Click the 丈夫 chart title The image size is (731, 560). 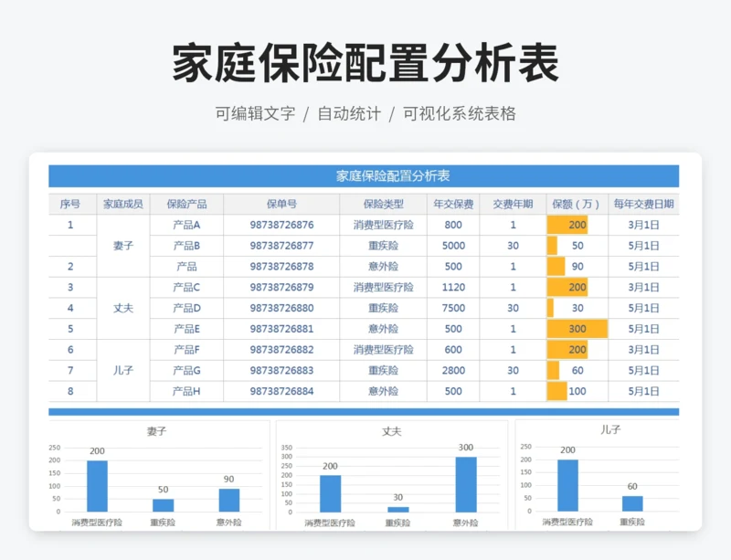click(x=392, y=431)
